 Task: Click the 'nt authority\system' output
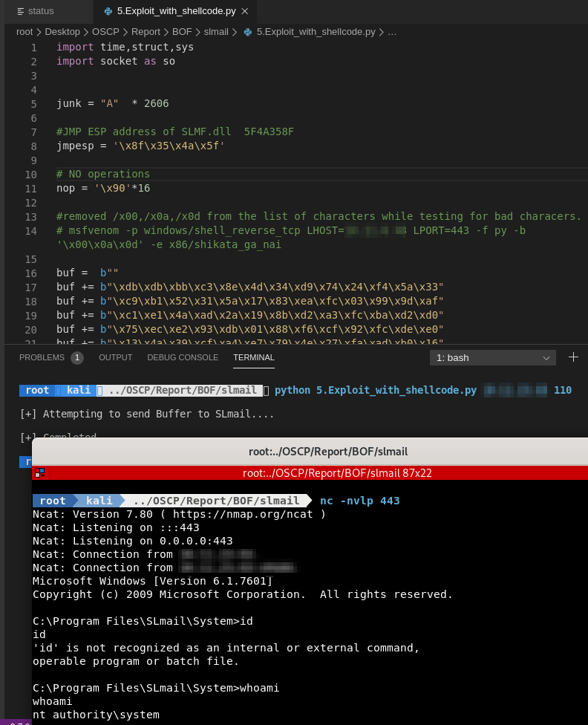point(96,715)
